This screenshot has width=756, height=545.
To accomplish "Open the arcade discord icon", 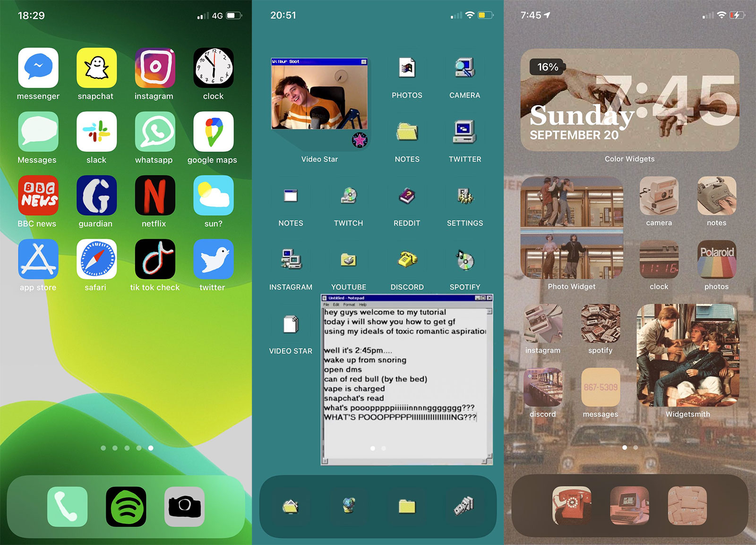I will click(543, 387).
